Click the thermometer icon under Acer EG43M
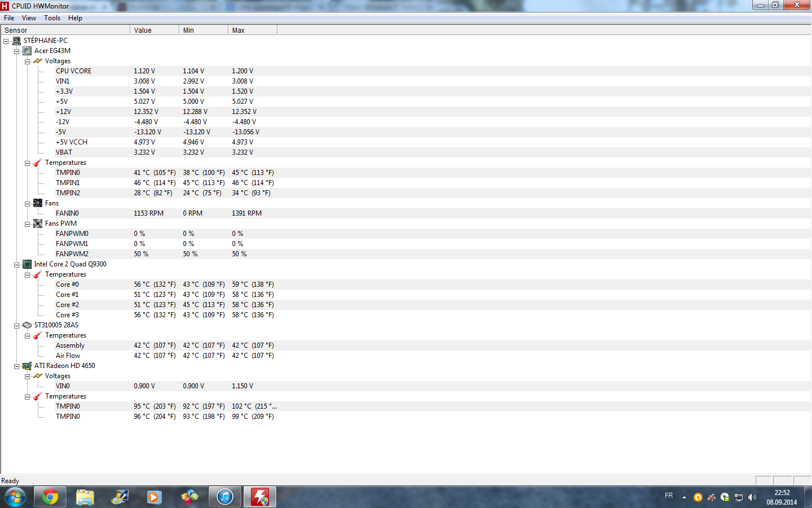Image resolution: width=812 pixels, height=508 pixels. 38,163
